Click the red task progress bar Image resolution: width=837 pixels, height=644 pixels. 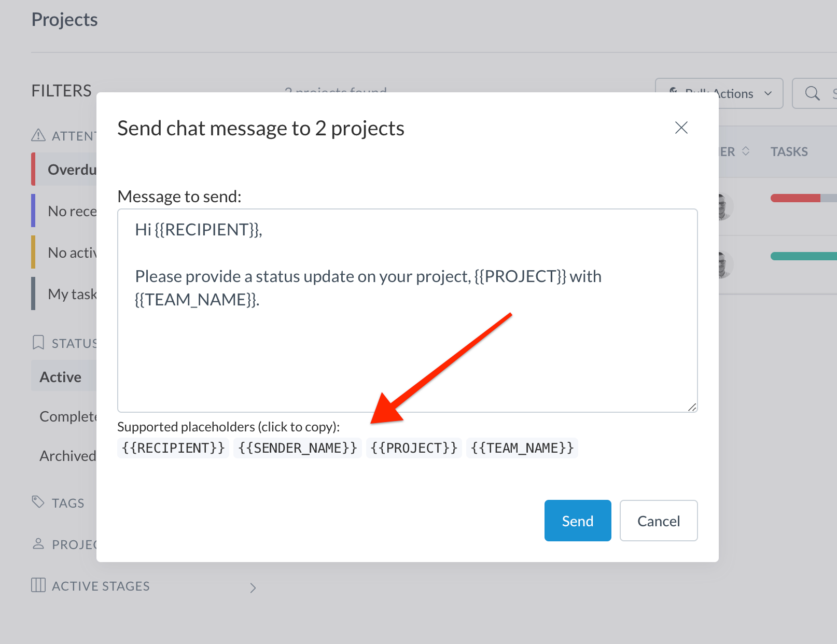pos(796,198)
